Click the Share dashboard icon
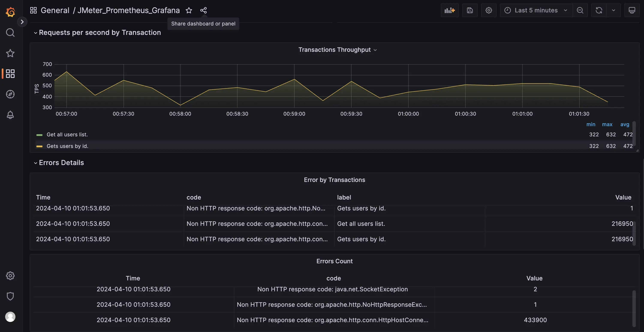The height and width of the screenshot is (332, 644). (203, 10)
